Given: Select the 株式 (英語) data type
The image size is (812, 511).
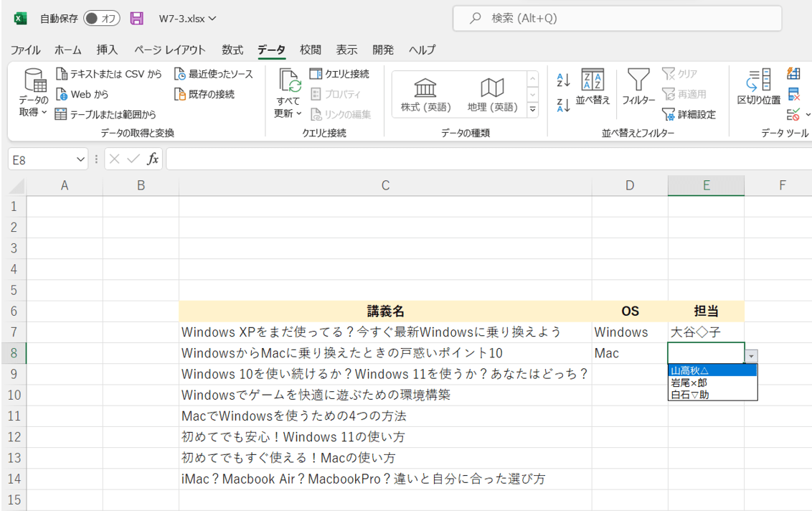Looking at the screenshot, I should [425, 95].
